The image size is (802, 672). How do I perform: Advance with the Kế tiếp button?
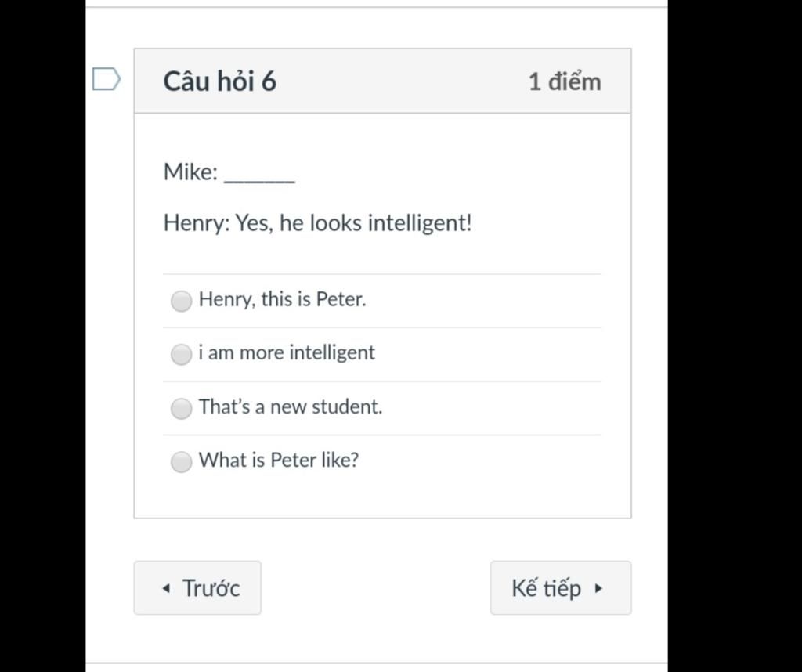point(561,587)
